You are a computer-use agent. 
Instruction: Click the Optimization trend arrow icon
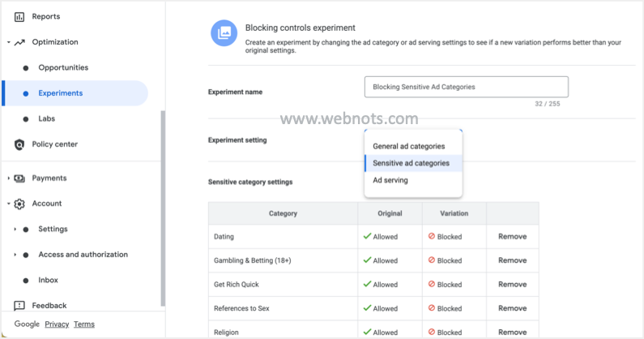point(19,42)
